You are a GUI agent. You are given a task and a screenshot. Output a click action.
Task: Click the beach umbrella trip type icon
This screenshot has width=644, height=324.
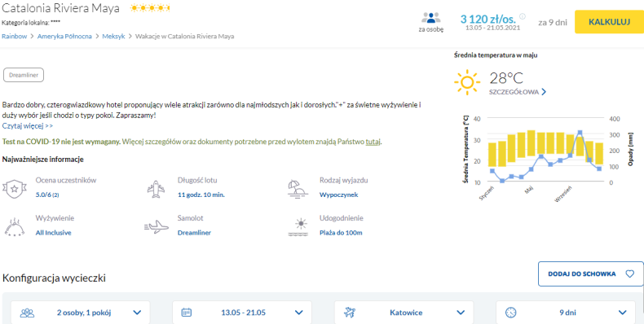click(298, 189)
